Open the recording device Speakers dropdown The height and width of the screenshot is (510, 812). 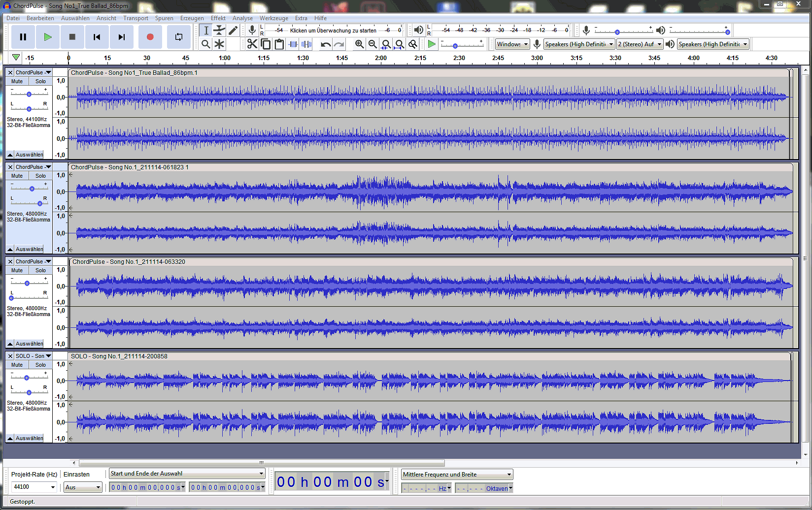579,44
